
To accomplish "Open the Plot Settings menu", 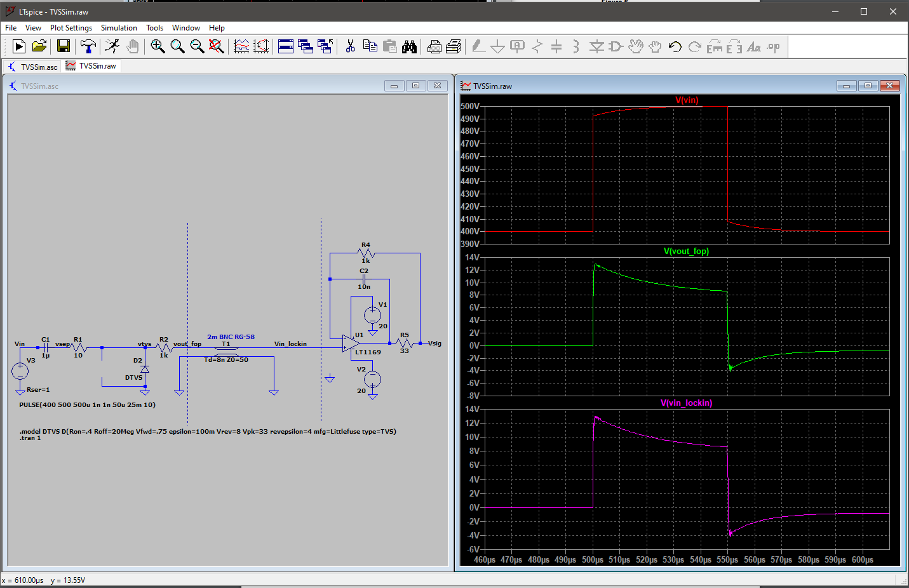I will pos(71,28).
